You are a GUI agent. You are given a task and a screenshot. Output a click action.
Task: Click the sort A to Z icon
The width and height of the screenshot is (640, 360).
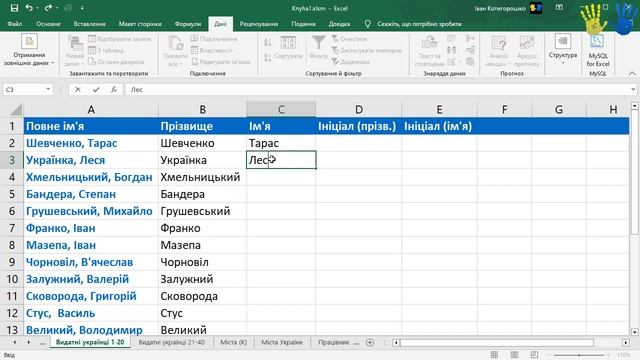pyautogui.click(x=268, y=42)
